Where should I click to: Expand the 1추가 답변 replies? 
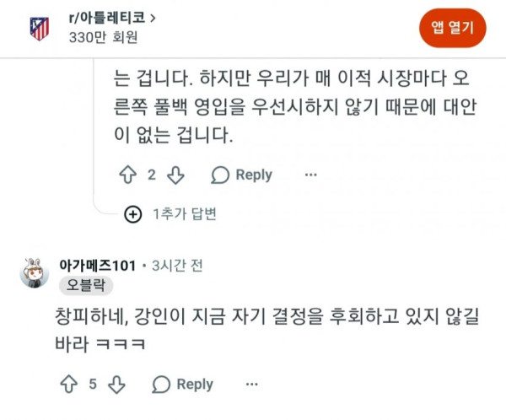[184, 214]
